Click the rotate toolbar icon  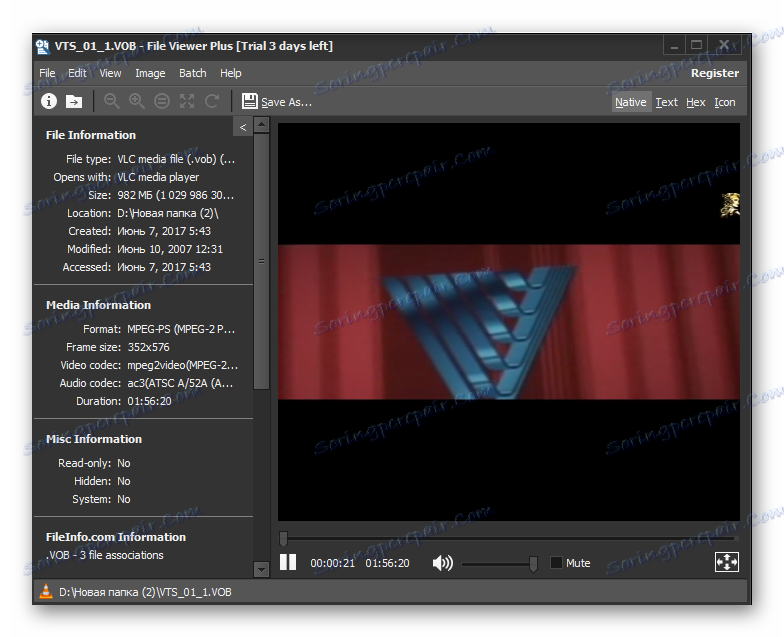pyautogui.click(x=212, y=102)
